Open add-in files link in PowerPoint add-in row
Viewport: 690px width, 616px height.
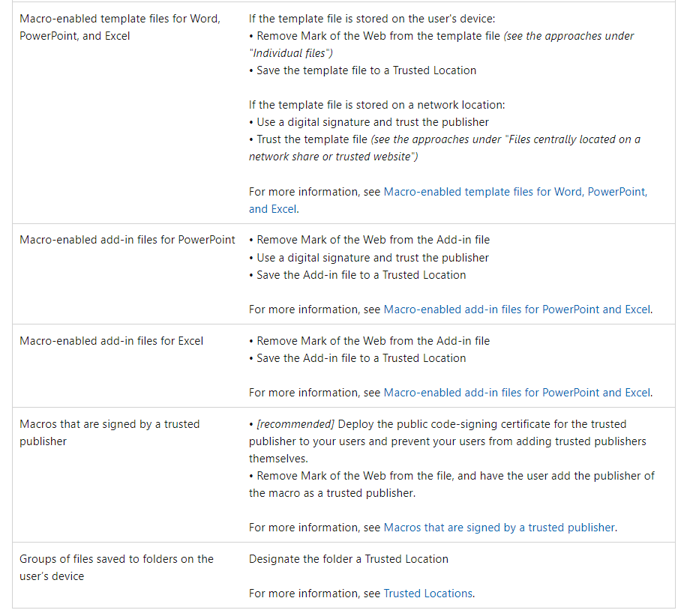pos(517,309)
